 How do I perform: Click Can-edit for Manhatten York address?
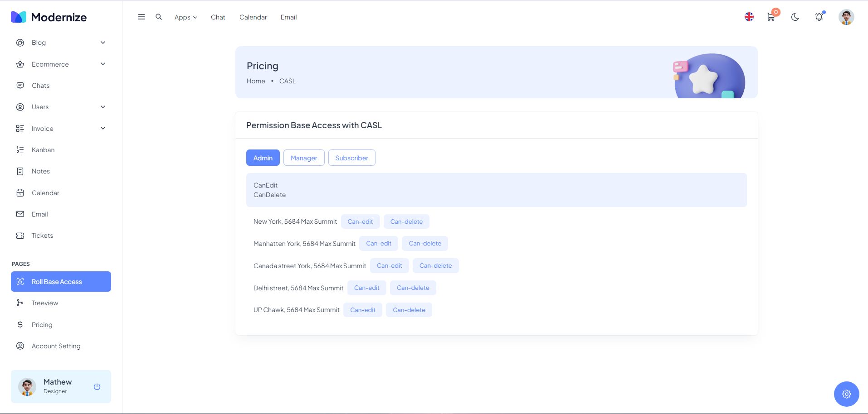379,243
